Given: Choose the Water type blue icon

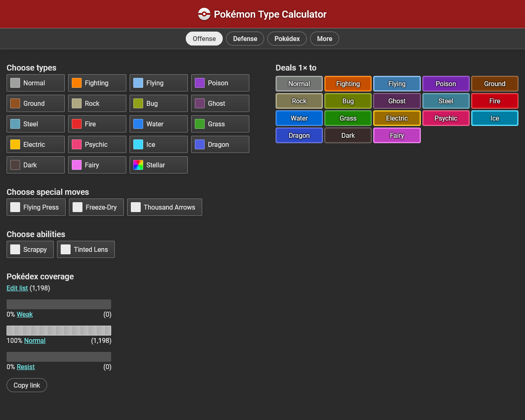Looking at the screenshot, I should 138,124.
